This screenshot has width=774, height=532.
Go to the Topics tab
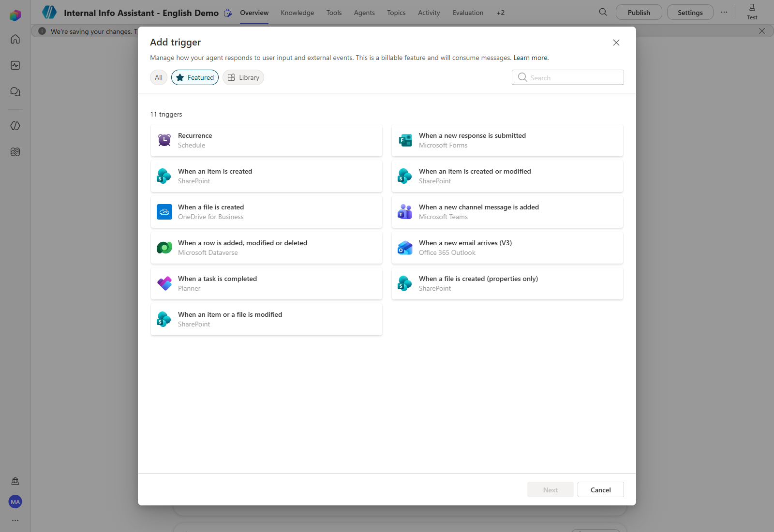tap(396, 13)
